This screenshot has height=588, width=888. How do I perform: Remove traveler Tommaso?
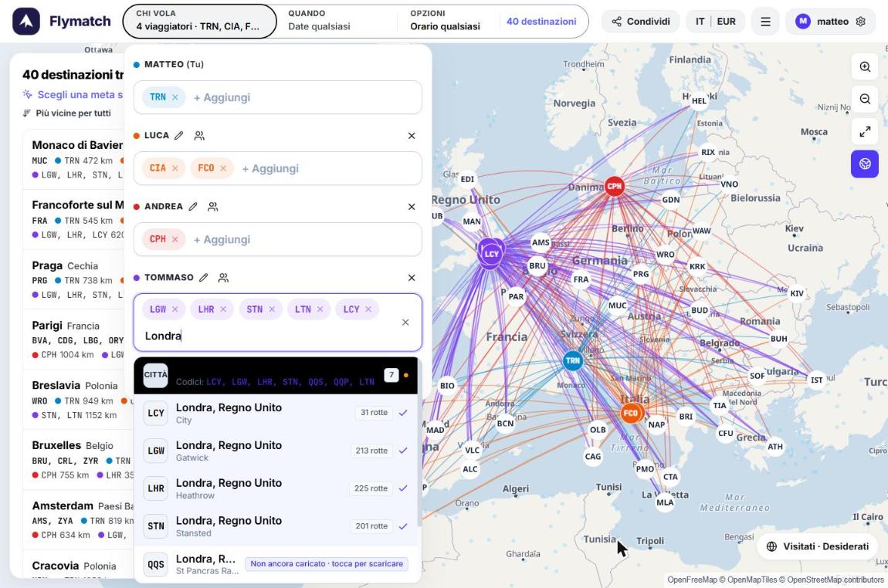412,278
